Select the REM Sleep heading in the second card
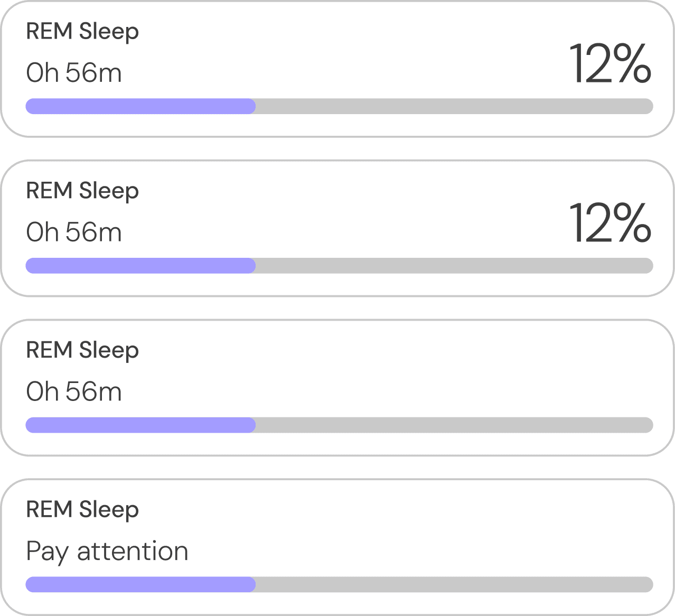The image size is (675, 616). (82, 191)
